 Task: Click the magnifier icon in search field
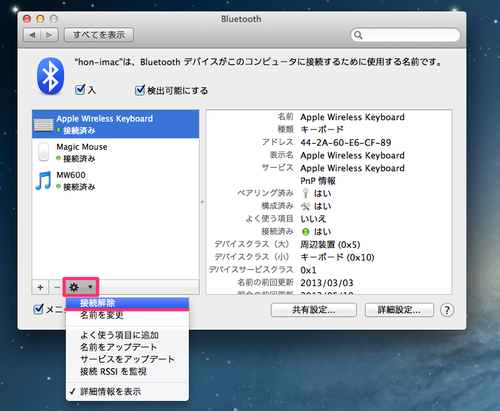(x=358, y=35)
